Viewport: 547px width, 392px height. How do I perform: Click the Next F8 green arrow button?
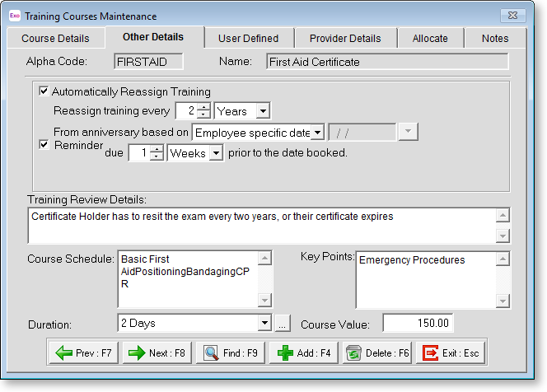coord(157,353)
